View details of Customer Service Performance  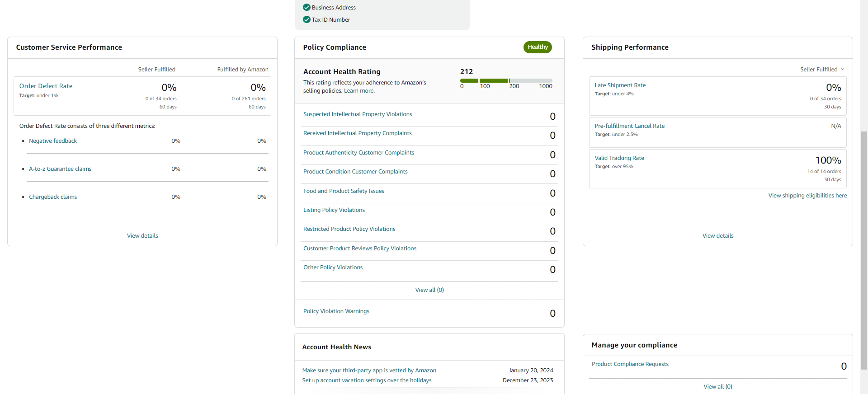[142, 236]
